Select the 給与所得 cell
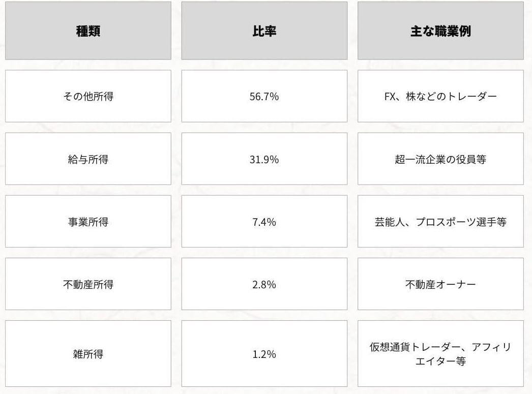 pos(88,159)
